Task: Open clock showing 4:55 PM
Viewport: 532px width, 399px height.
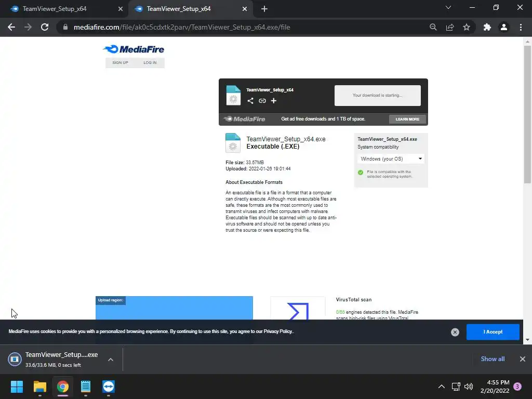Action: click(x=495, y=387)
